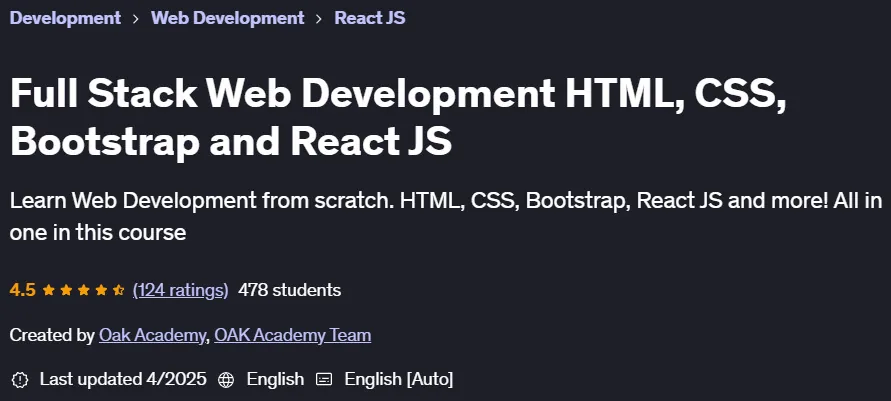
Task: Open the 124 ratings link
Action: [180, 290]
